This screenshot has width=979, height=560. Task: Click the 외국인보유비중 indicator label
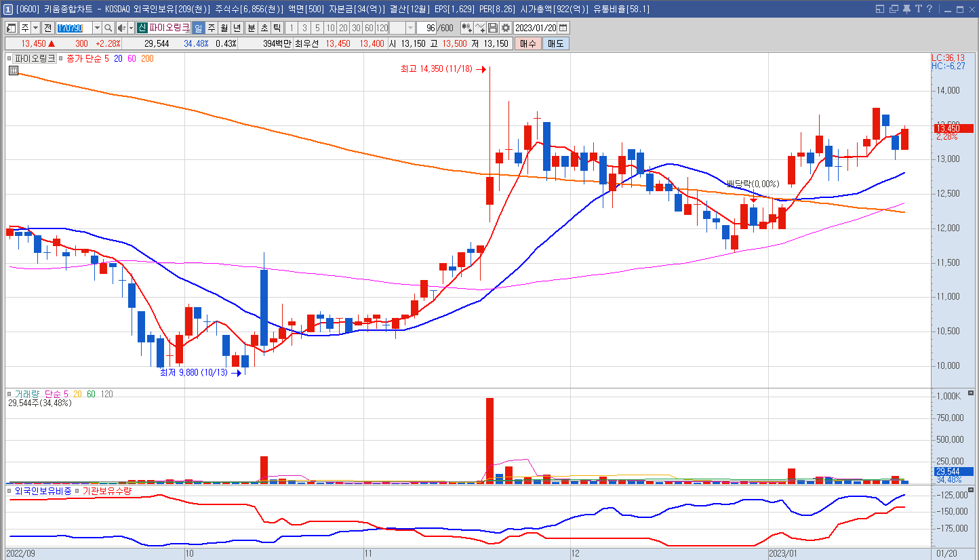click(43, 490)
